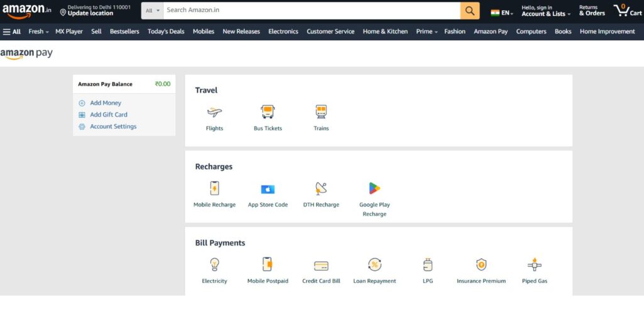Click the India flag language icon
The image size is (644, 330).
(495, 13)
